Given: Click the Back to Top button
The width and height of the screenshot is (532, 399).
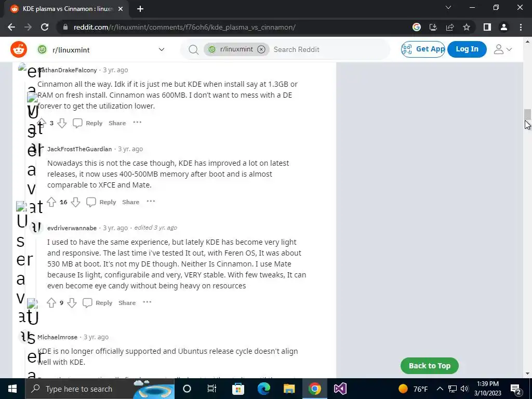Looking at the screenshot, I should point(430,366).
